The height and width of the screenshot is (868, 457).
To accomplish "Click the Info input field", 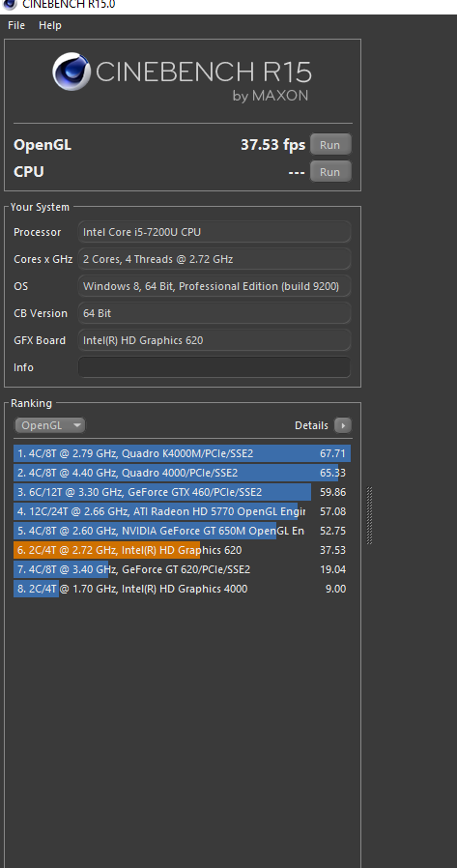I will 214,367.
